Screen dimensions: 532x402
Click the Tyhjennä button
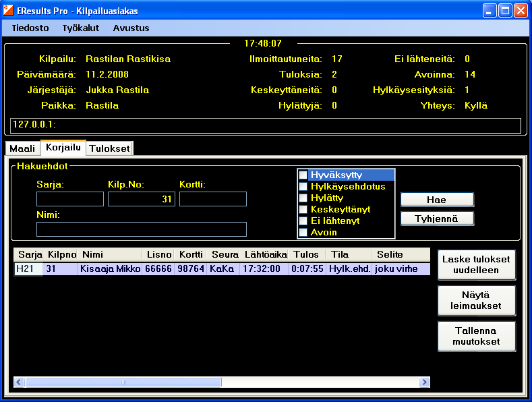(x=437, y=219)
